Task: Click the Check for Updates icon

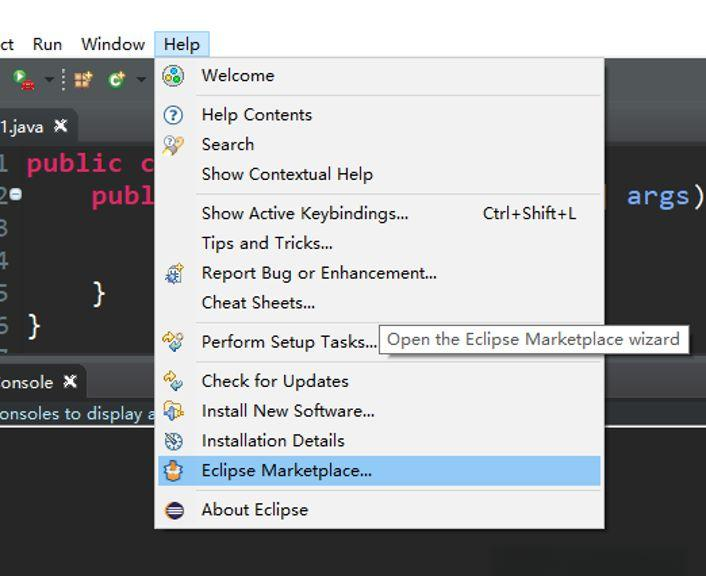Action: click(173, 381)
